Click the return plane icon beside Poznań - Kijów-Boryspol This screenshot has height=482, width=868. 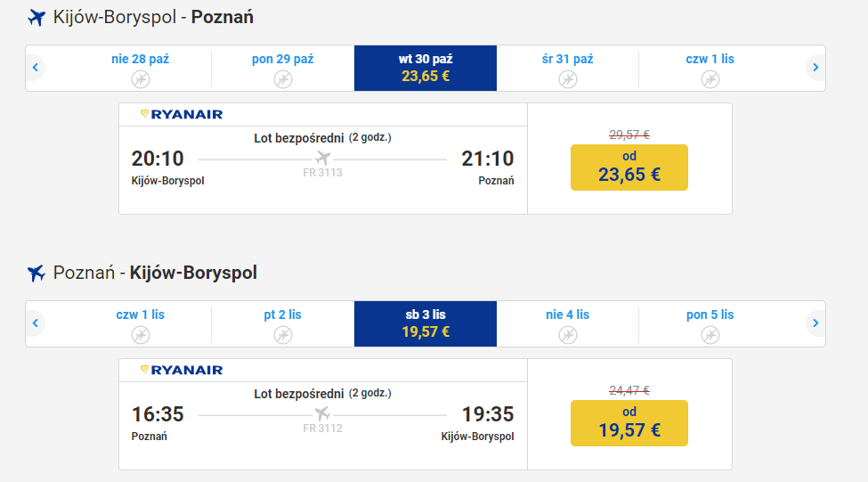pos(37,274)
